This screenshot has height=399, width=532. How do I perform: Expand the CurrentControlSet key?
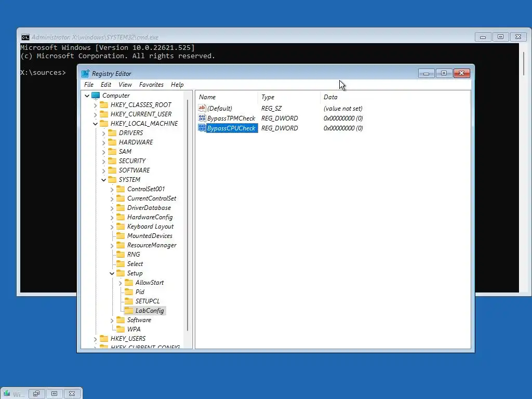112,199
